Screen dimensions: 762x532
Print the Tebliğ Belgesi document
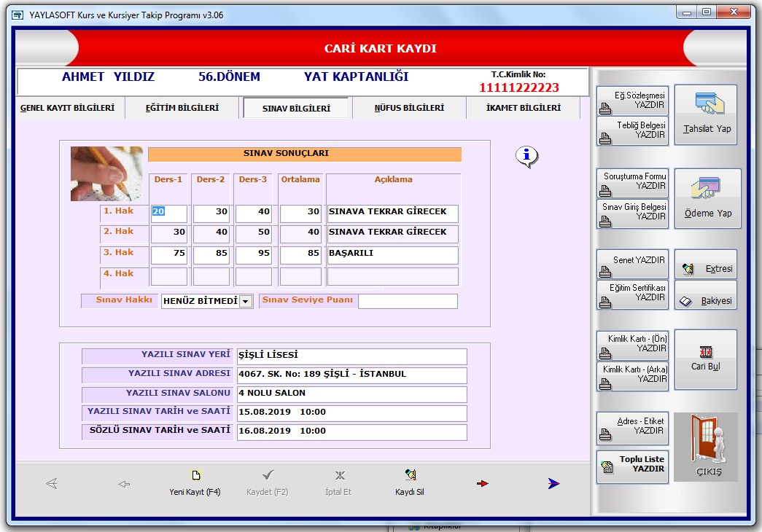click(633, 130)
